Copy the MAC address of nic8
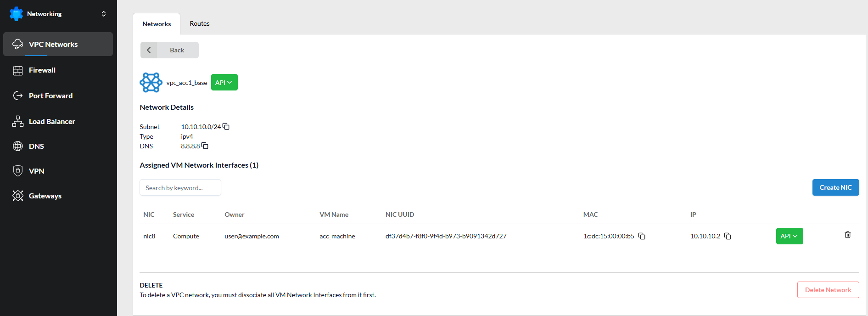The height and width of the screenshot is (316, 868). pyautogui.click(x=642, y=236)
